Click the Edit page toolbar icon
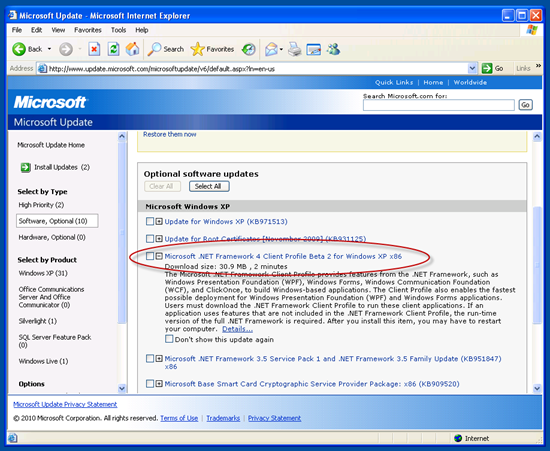This screenshot has width=550, height=451. point(314,49)
